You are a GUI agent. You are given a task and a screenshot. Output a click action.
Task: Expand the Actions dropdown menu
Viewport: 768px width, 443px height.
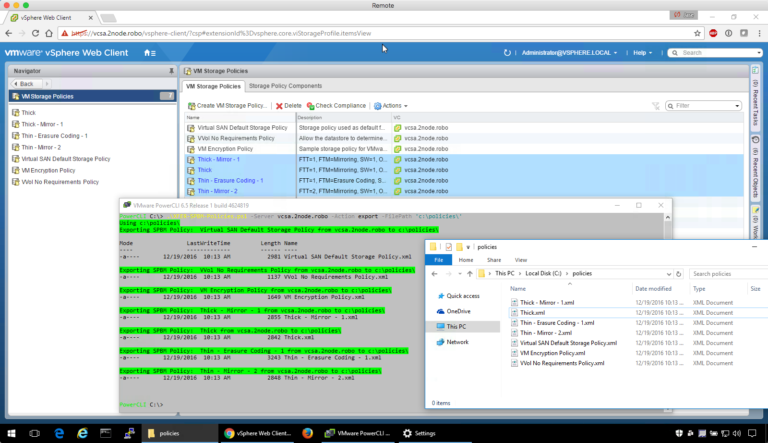(x=390, y=105)
